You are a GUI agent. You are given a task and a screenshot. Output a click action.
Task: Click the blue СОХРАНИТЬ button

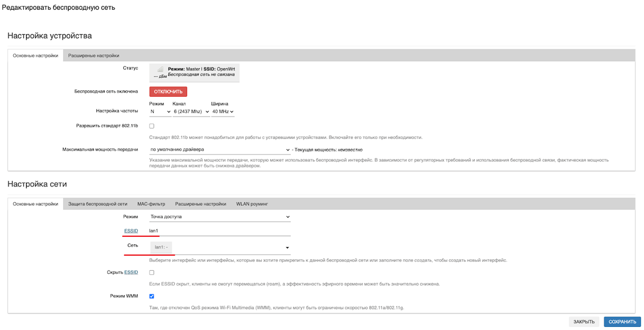pos(622,322)
